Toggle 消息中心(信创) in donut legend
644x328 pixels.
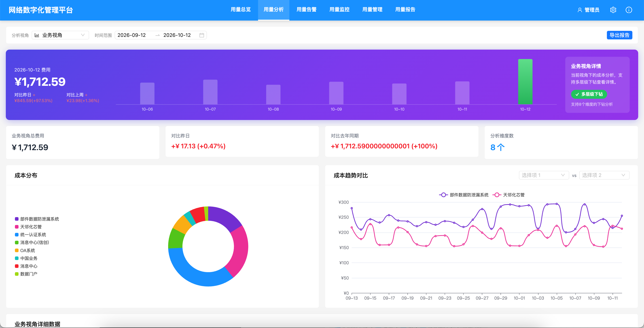coord(32,242)
